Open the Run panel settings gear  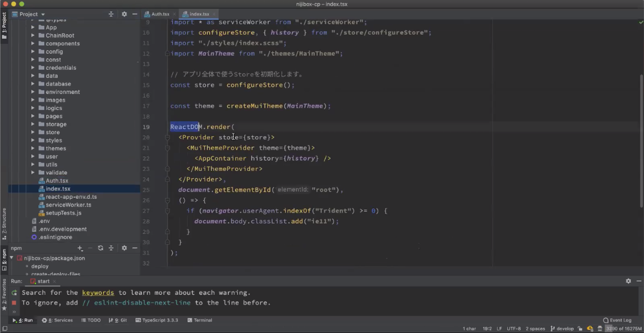pyautogui.click(x=628, y=281)
